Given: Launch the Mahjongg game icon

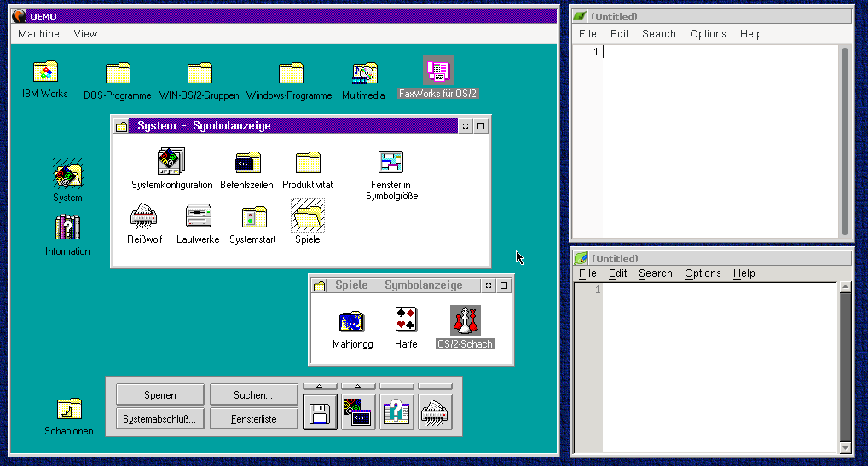Looking at the screenshot, I should coord(351,320).
